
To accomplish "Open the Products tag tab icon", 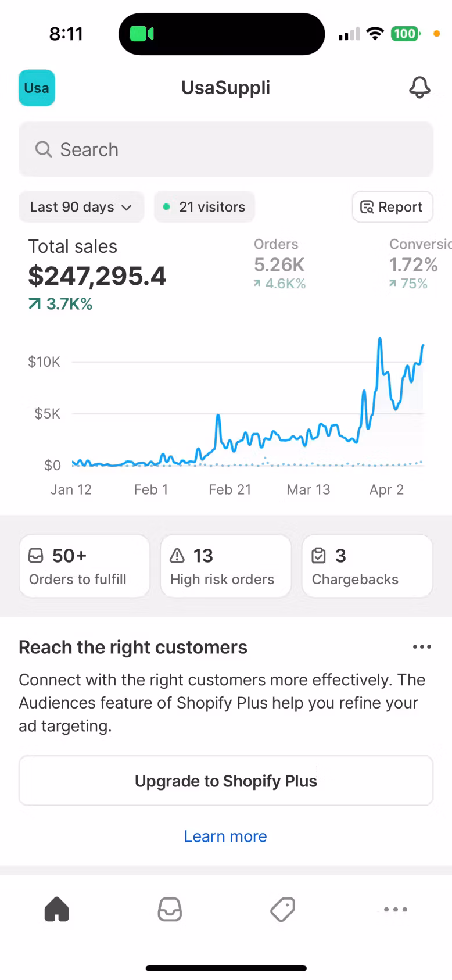I will tap(283, 909).
